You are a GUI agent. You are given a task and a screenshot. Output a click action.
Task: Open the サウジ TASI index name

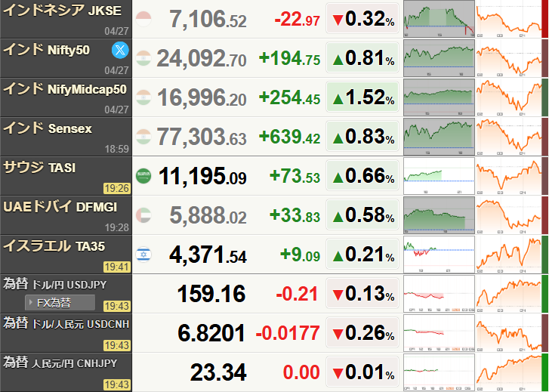[x=39, y=168]
